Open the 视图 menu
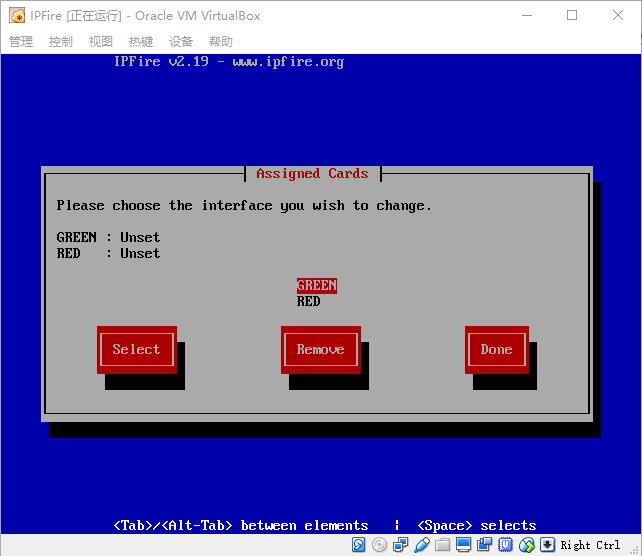Image resolution: width=642 pixels, height=556 pixels. click(x=101, y=41)
